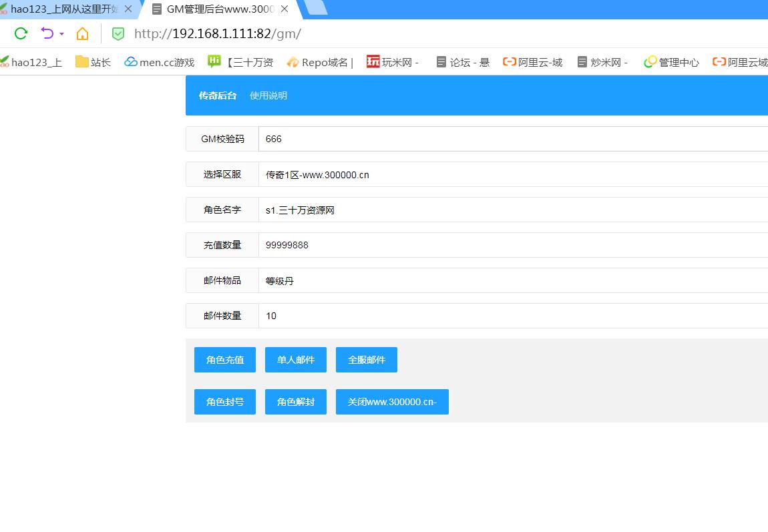
Task: Click the green security shield icon
Action: (118, 33)
